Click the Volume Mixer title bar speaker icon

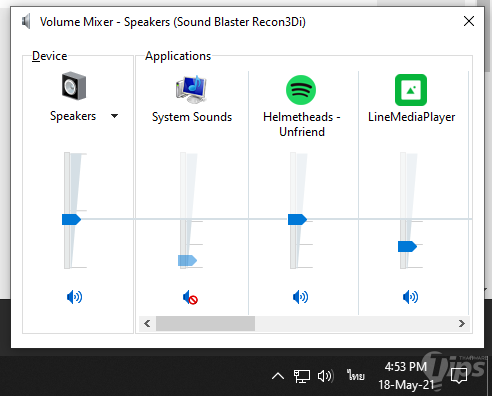click(x=26, y=22)
